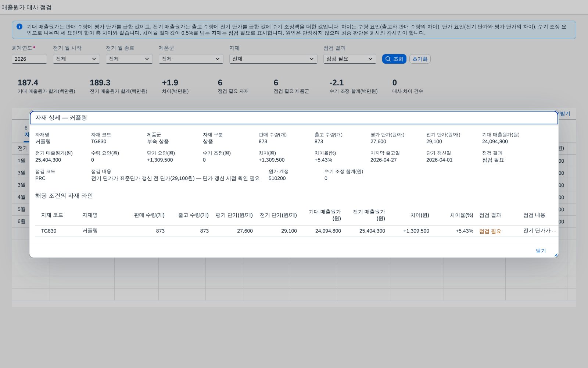Click the 차이(원) column header in table
The width and height of the screenshot is (588, 368).
(x=420, y=215)
